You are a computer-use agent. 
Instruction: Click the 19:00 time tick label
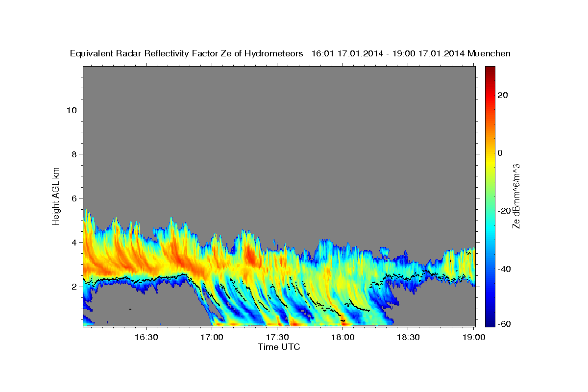coord(474,337)
